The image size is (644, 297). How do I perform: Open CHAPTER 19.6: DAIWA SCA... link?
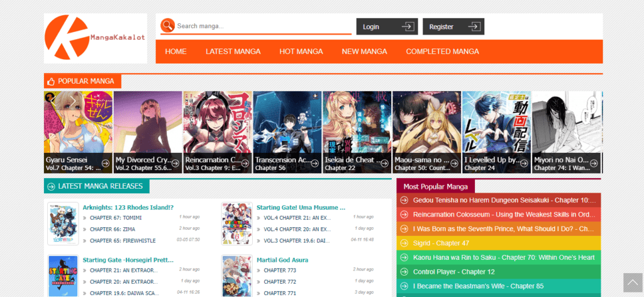point(124,293)
